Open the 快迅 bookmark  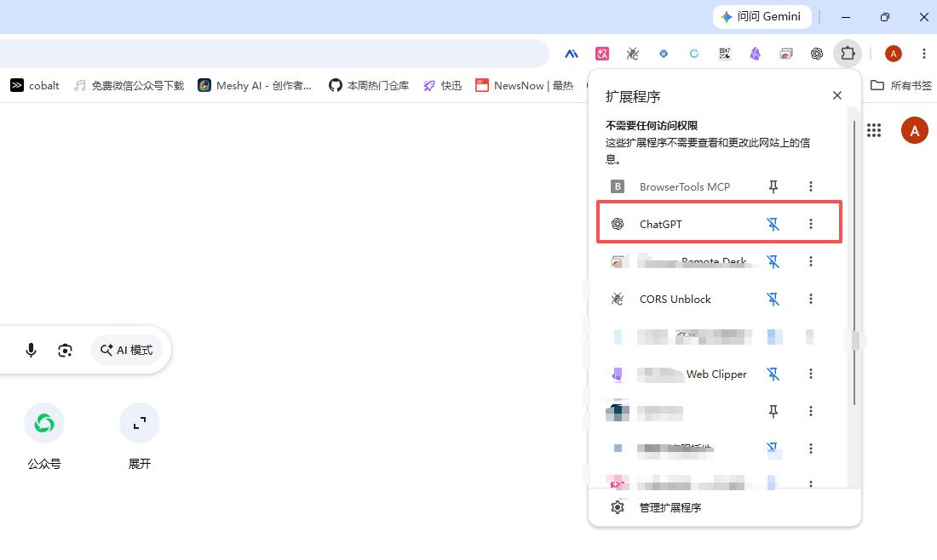(442, 85)
